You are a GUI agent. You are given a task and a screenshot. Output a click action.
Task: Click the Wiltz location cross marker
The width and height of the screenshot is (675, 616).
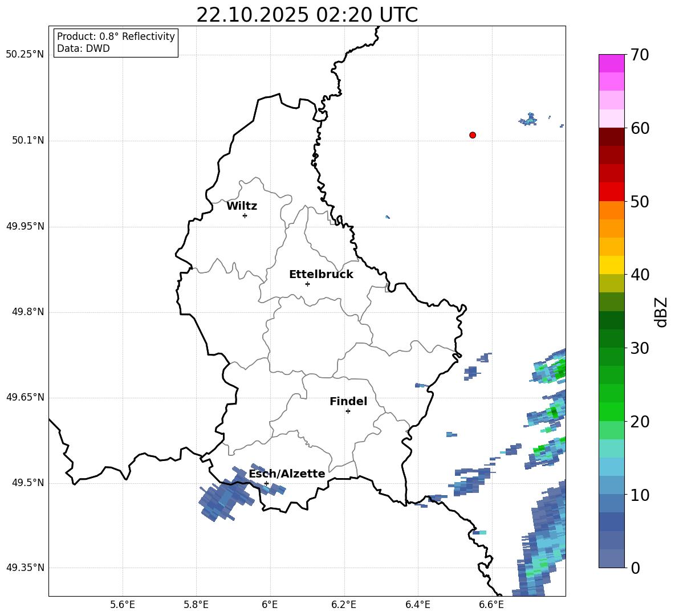pyautogui.click(x=245, y=215)
